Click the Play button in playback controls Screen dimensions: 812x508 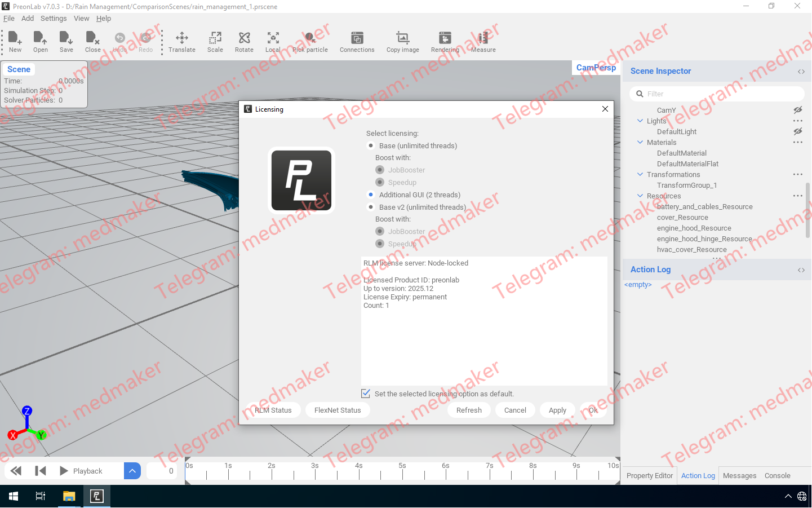pyautogui.click(x=63, y=471)
